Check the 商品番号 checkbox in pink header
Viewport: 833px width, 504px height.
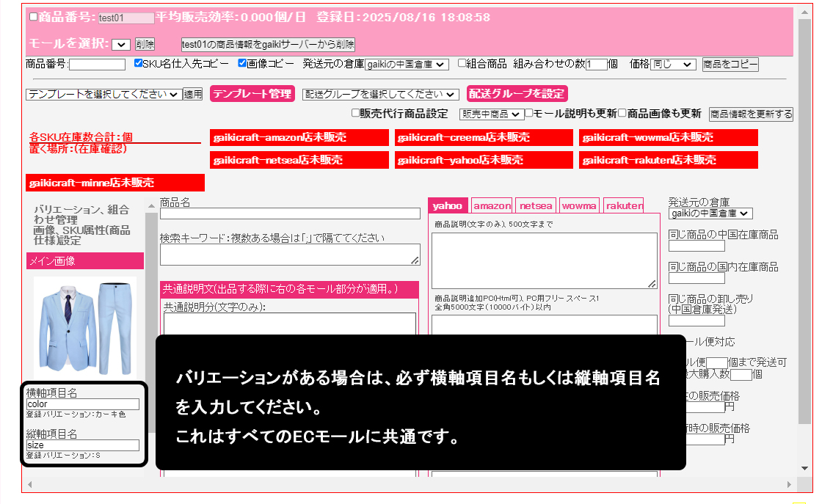point(33,17)
